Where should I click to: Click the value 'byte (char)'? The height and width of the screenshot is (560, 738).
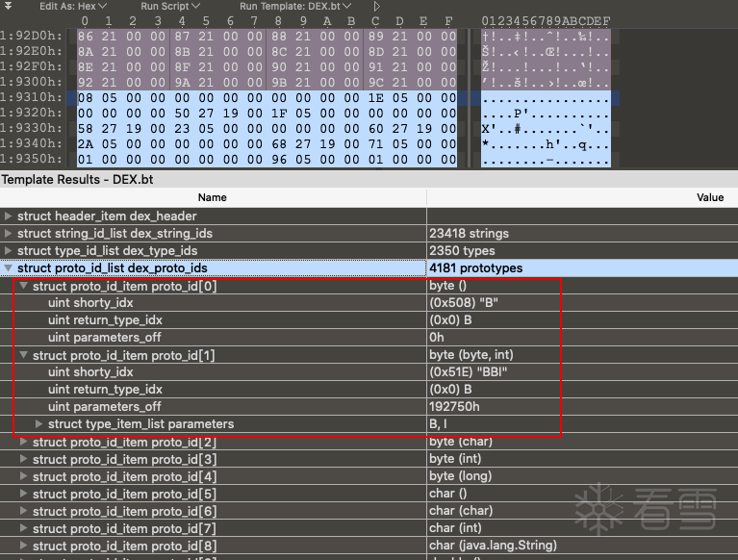click(x=461, y=442)
